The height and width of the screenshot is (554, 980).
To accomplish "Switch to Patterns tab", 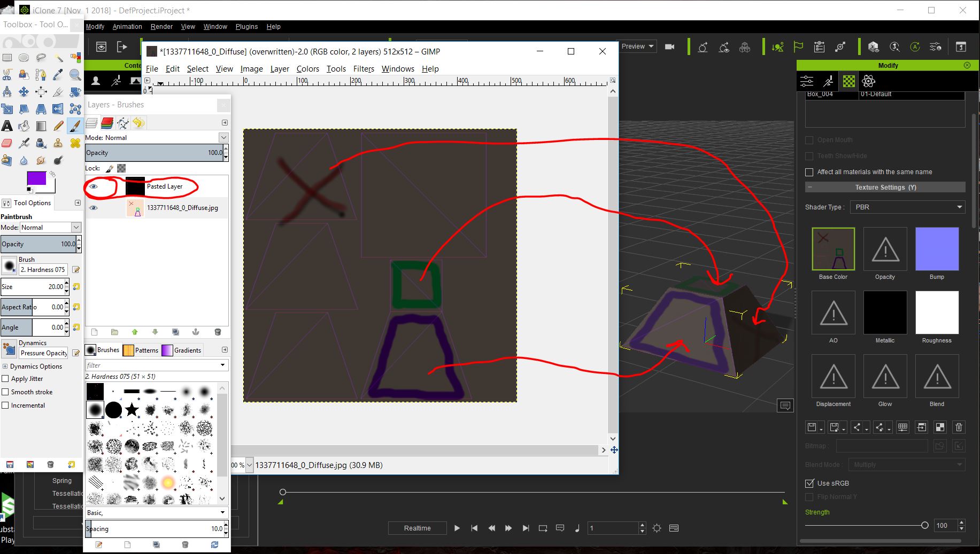I will [141, 350].
